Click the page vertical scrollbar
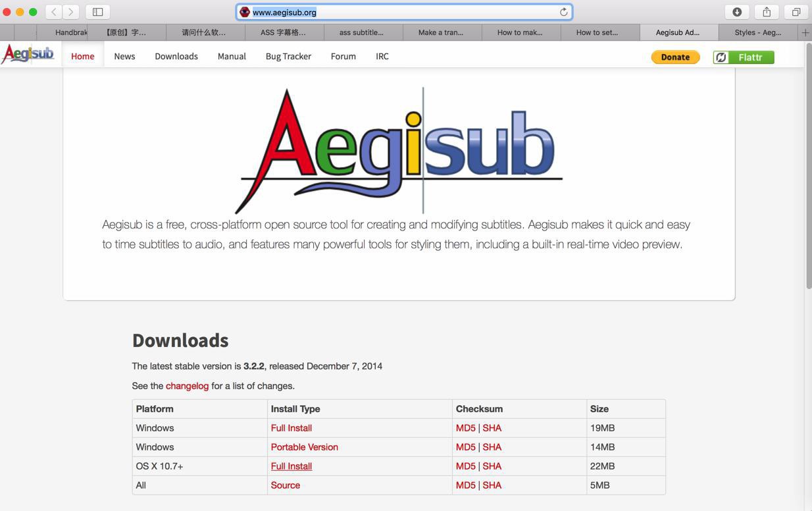This screenshot has height=511, width=812. [808, 166]
